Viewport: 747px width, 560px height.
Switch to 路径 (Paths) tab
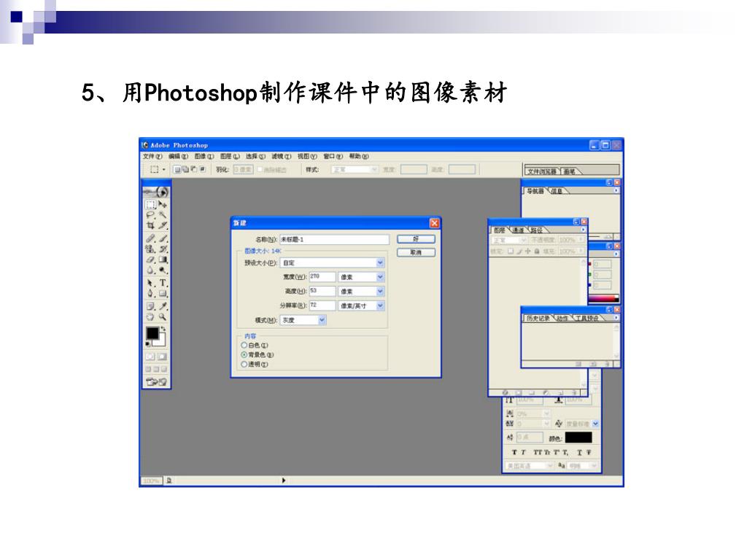click(x=537, y=230)
